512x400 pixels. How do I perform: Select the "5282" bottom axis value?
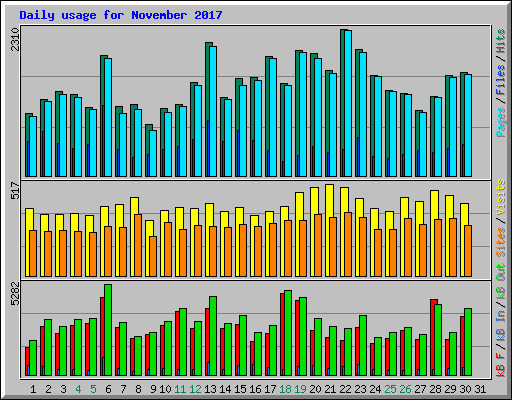[15, 294]
